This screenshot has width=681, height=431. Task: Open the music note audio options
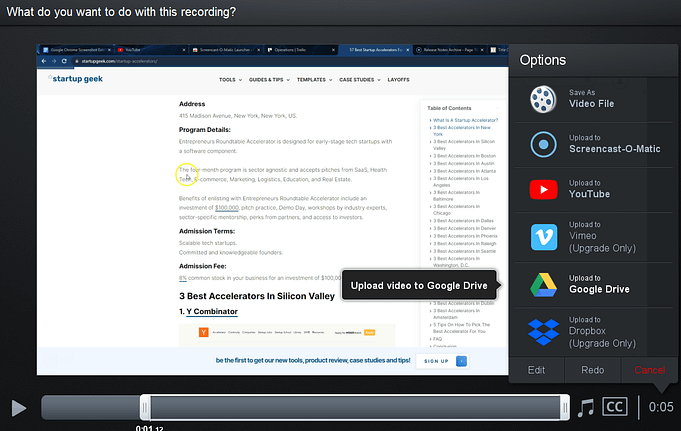[586, 408]
